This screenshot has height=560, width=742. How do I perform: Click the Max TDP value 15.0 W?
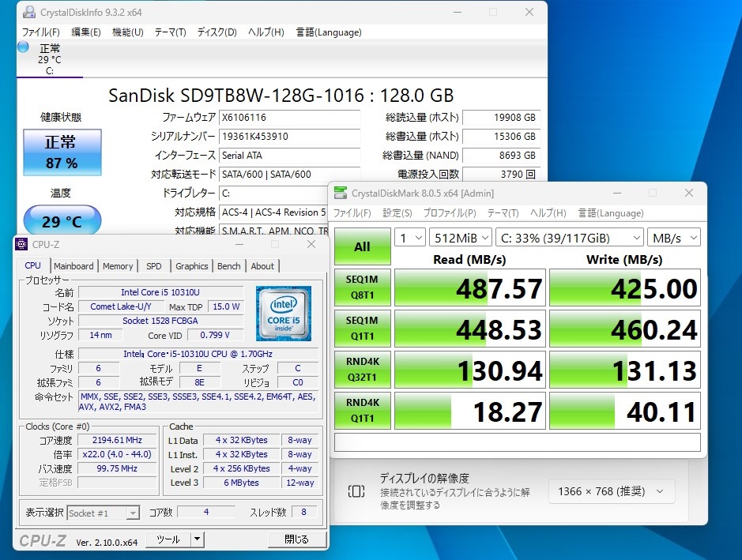226,306
